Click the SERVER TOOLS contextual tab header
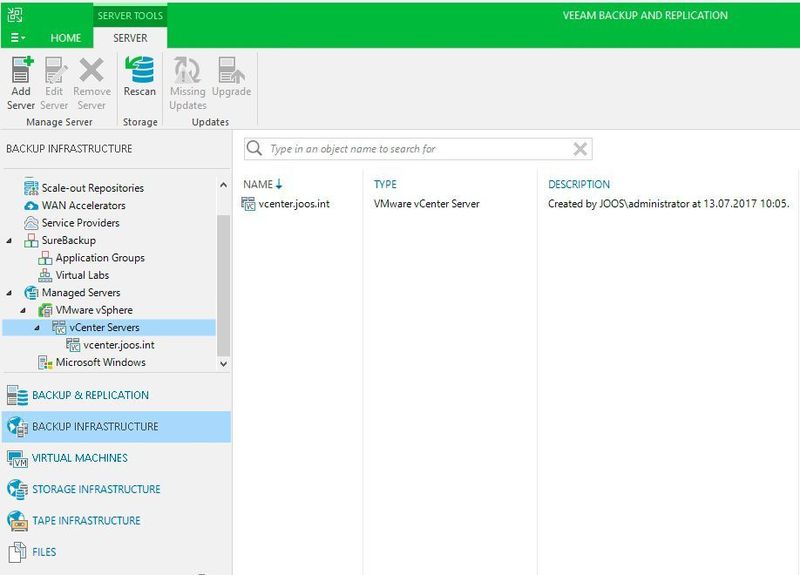Viewport: 800px width, 575px height. click(130, 15)
